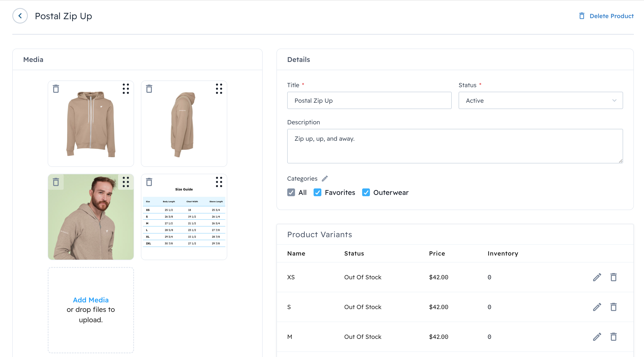Click into the Title input field
Viewport: 644px width, 357px height.
click(x=369, y=101)
